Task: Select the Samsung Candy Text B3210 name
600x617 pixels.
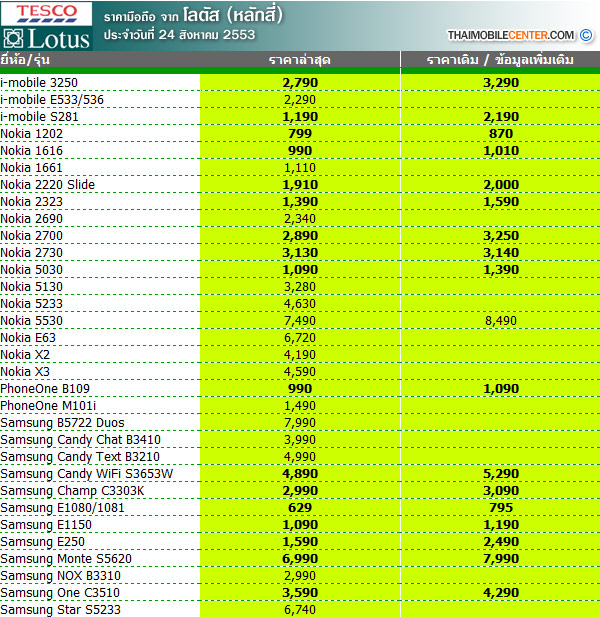Action: coord(80,456)
